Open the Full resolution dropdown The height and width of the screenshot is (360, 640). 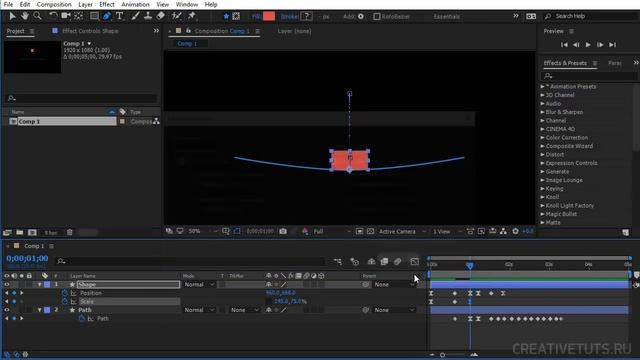pos(331,231)
